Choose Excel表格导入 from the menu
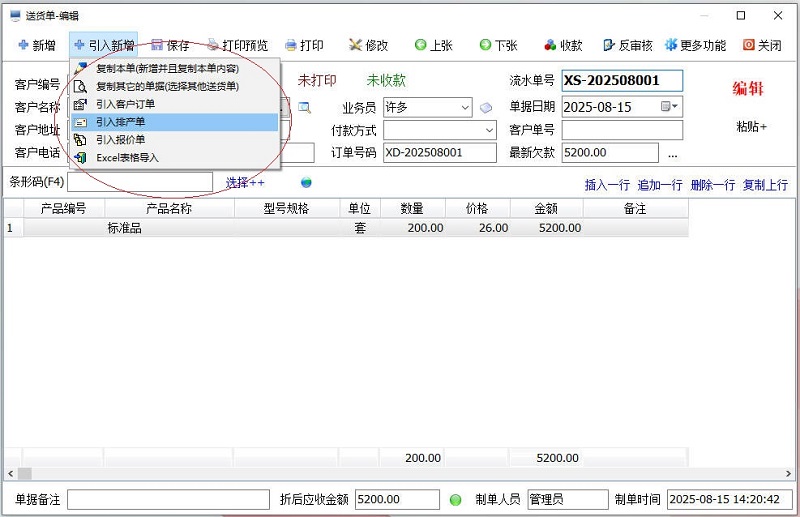Image resolution: width=800 pixels, height=517 pixels. point(175,158)
